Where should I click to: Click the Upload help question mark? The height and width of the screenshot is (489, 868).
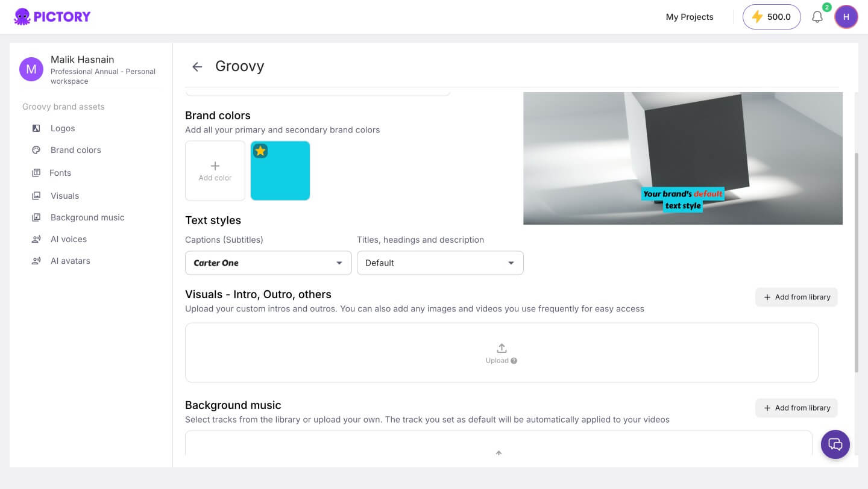pos(514,361)
